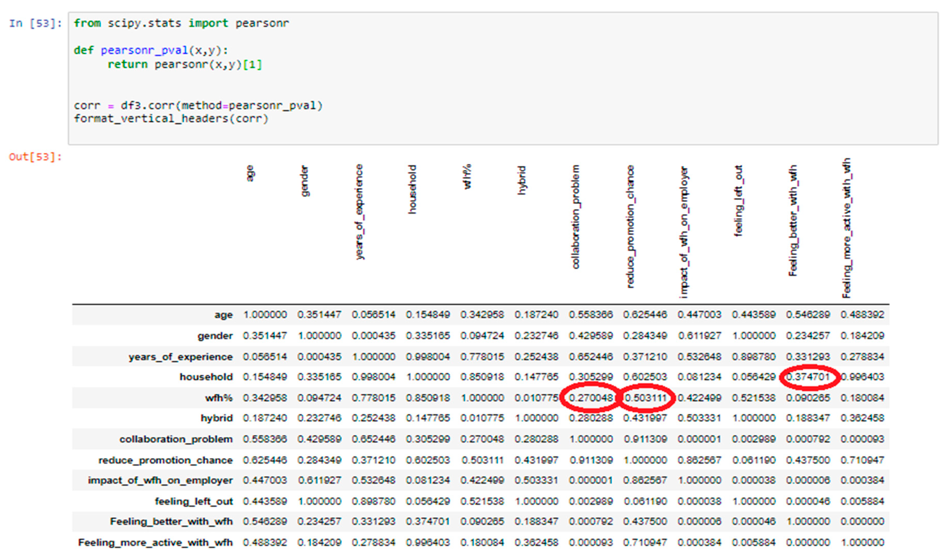The image size is (944, 560).
Task: Click the In [53] prompt label
Action: [x=35, y=23]
